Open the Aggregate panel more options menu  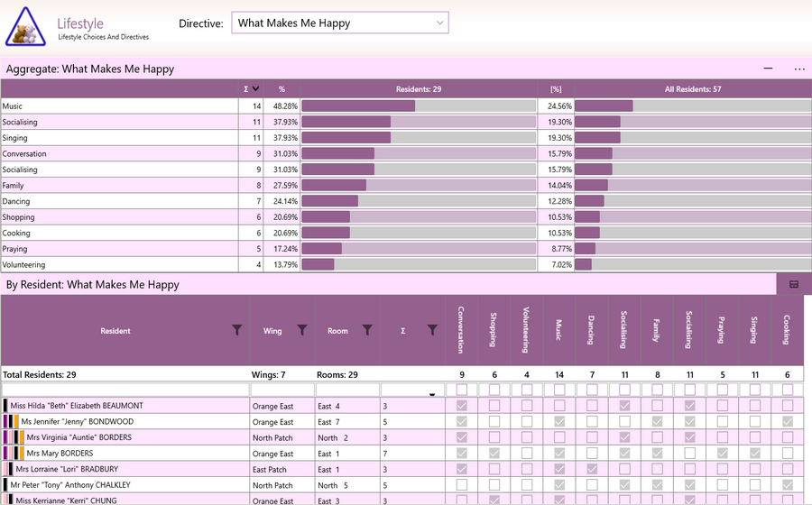click(799, 69)
